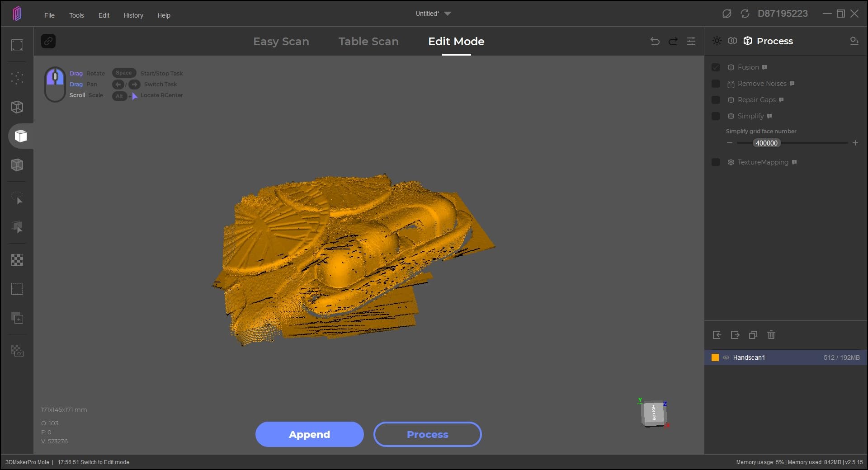868x470 pixels.
Task: Click the 400000 simplify slider handle
Action: click(767, 143)
